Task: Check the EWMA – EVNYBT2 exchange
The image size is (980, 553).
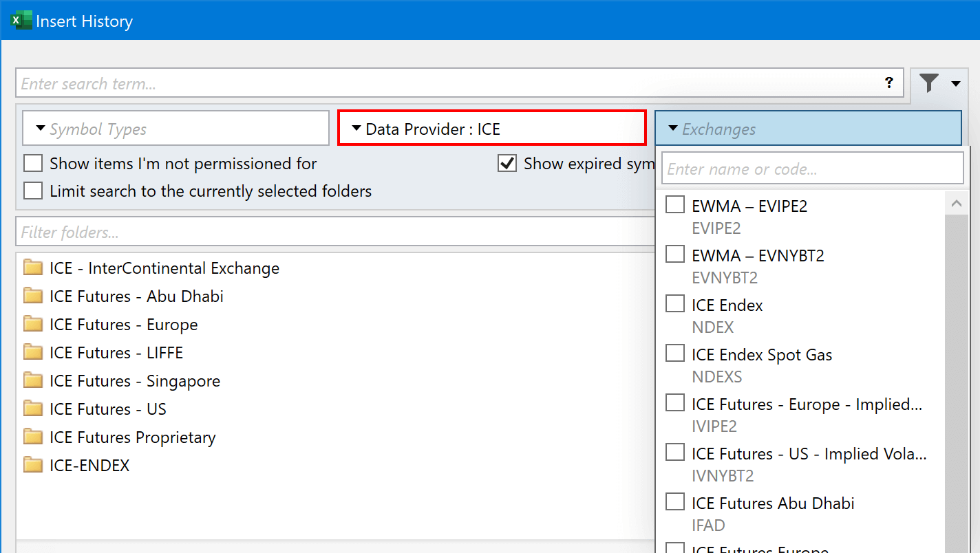Action: pos(675,254)
